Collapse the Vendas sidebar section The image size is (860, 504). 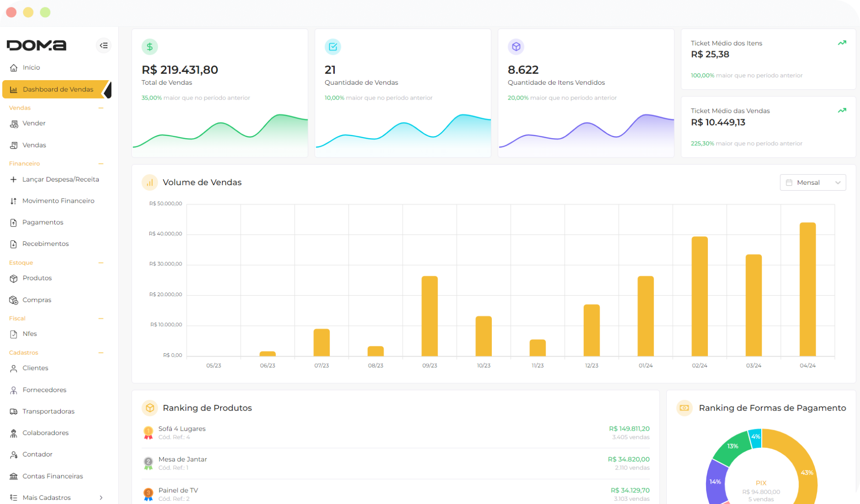101,108
